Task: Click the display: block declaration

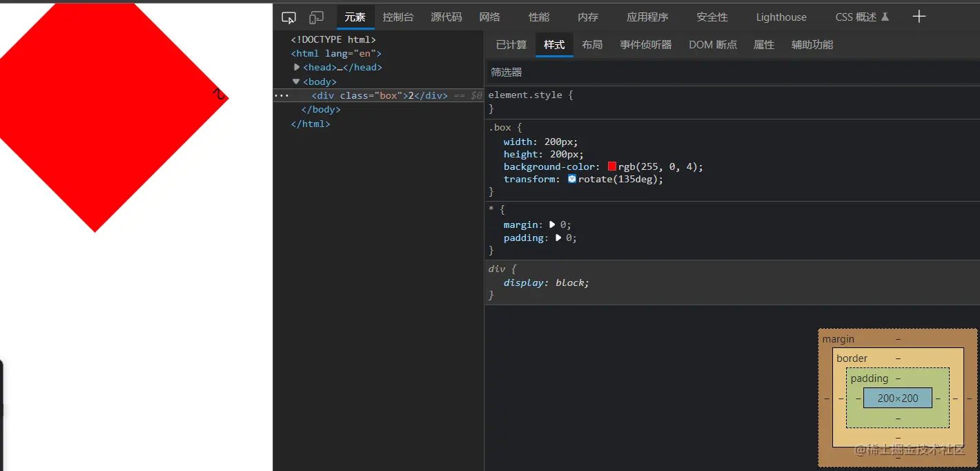Action: coord(547,282)
